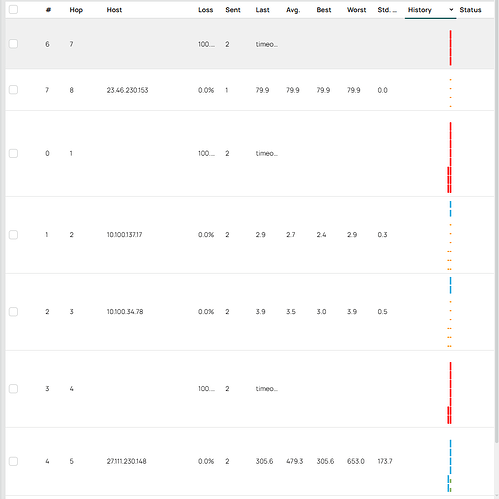Open the History column sort dropdown arrow
The height and width of the screenshot is (499, 499).
click(x=451, y=10)
